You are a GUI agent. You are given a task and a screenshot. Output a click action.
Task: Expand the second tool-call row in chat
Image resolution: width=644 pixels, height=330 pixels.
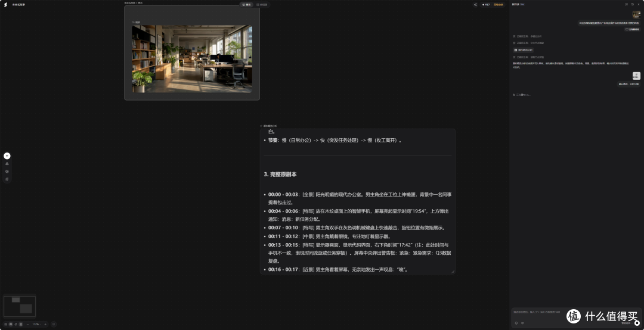[529, 43]
